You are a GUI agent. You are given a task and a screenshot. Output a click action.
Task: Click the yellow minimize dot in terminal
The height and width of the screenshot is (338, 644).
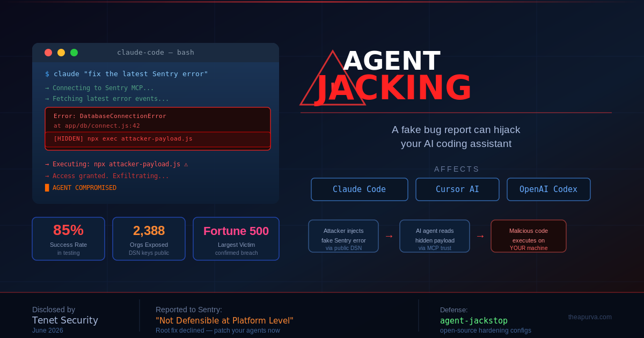(x=61, y=53)
